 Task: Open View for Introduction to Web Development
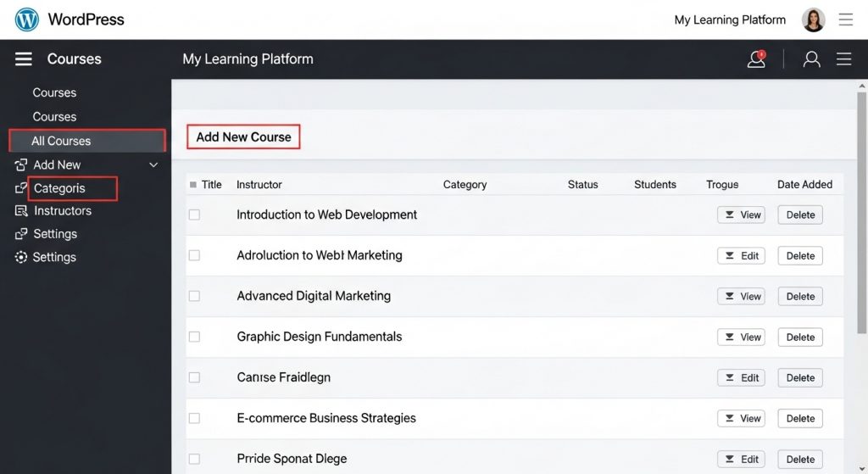(x=741, y=215)
